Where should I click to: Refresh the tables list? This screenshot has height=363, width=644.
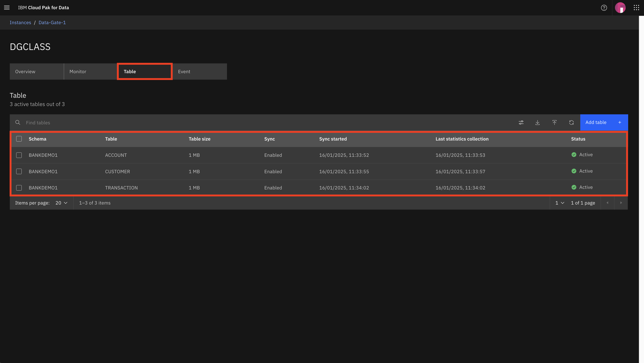pos(571,122)
